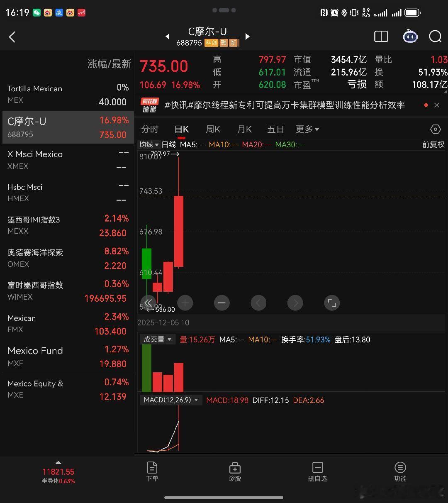Open chart settings hexagon icon
Image resolution: width=448 pixels, height=503 pixels.
click(x=435, y=129)
